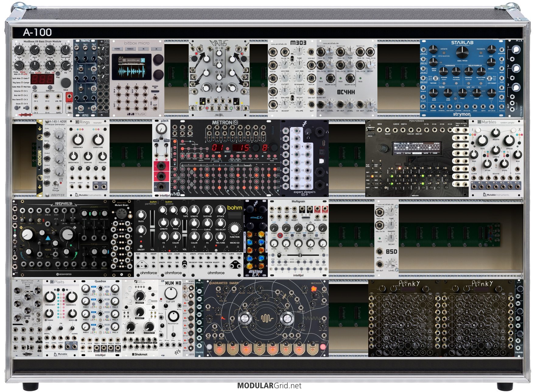Viewport: 539px width, 392px height.
Task: Click the blue triangle on Mindphaser
Action: [48, 238]
